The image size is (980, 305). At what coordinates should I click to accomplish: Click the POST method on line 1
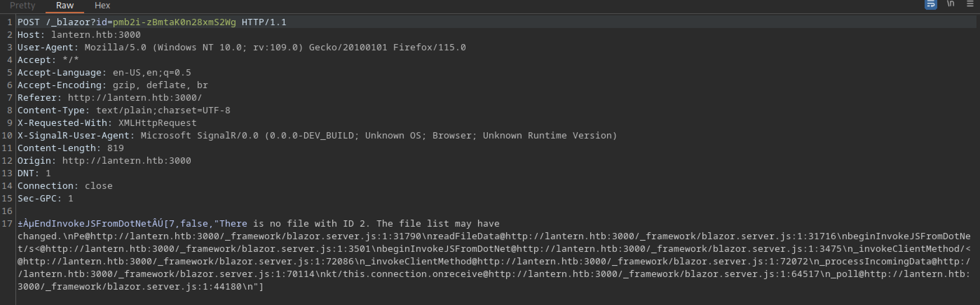pyautogui.click(x=28, y=22)
